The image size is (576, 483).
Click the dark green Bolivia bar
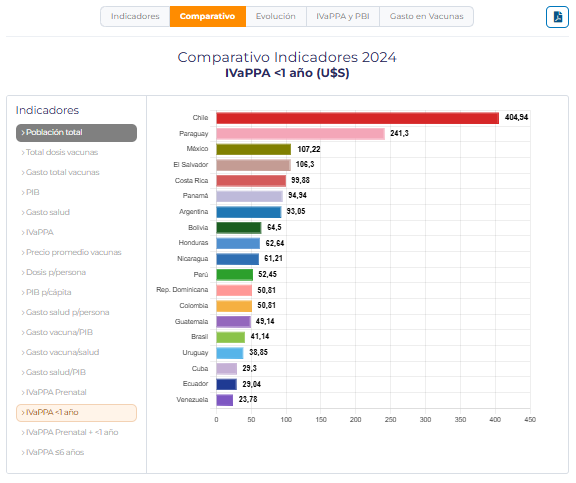[x=239, y=228]
